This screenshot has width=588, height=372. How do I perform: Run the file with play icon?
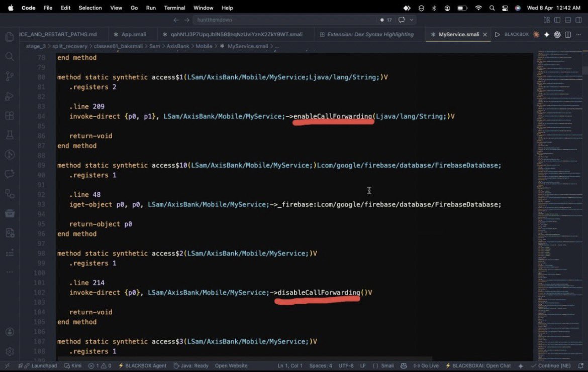(497, 35)
